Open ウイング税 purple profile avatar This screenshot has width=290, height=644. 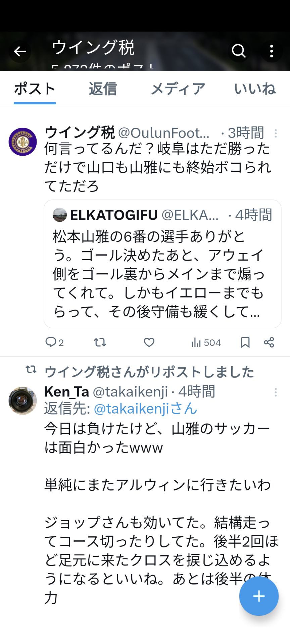pyautogui.click(x=22, y=142)
